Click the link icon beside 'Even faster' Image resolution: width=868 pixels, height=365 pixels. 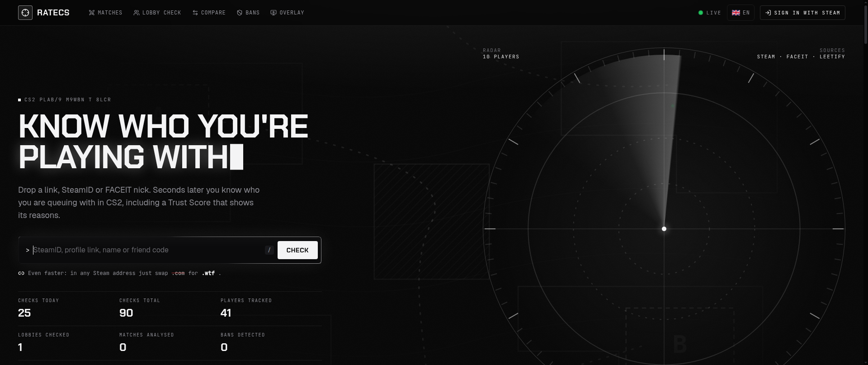point(21,273)
